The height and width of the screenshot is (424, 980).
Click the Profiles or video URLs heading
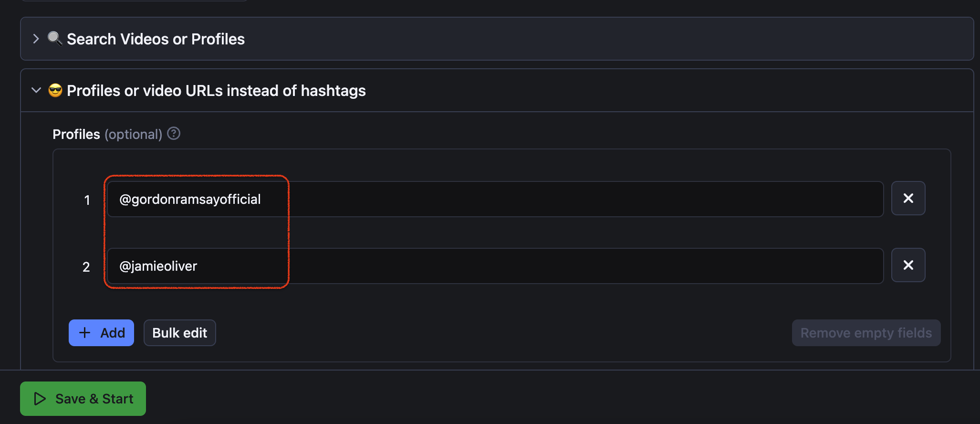coord(216,91)
